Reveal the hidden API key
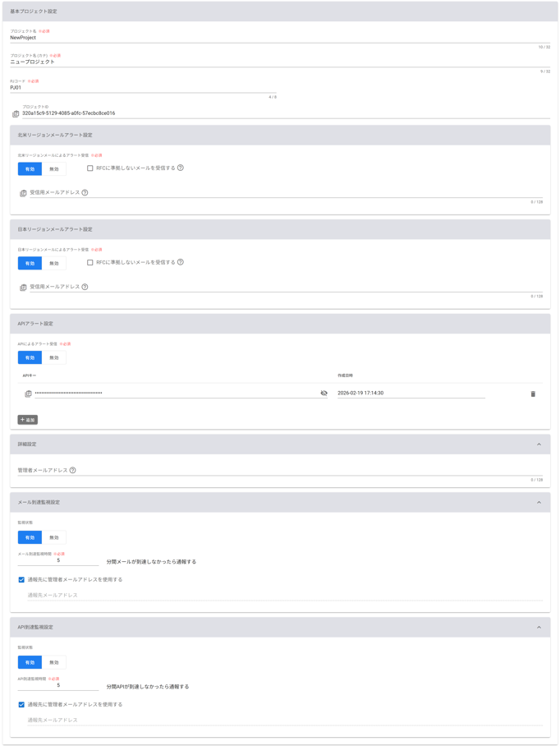Viewport: 560px width, 746px height. (x=324, y=394)
